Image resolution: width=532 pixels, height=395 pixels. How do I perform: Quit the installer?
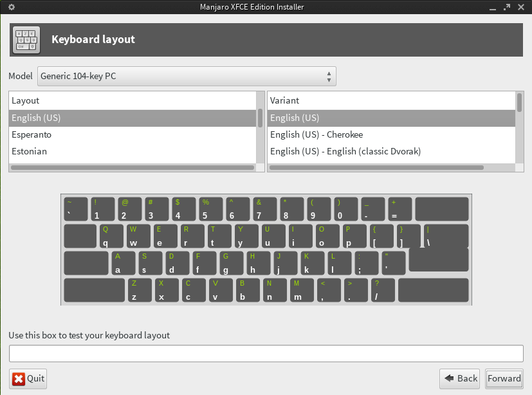(28, 379)
